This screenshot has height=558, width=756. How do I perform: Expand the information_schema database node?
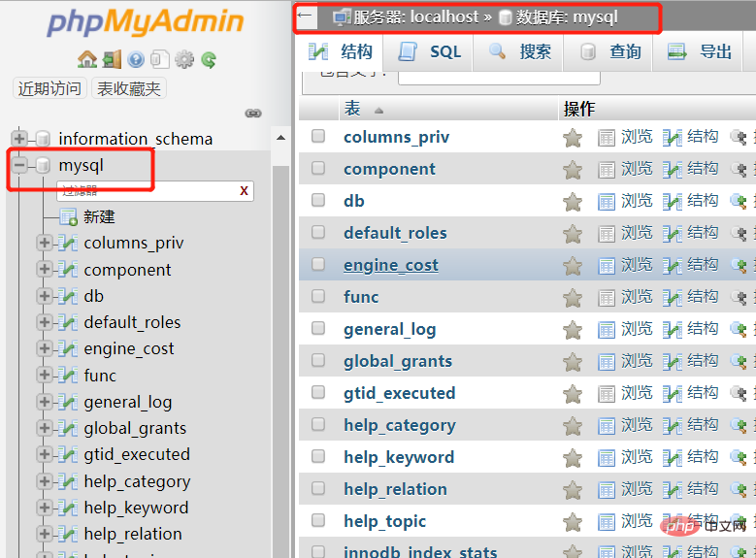coord(19,139)
